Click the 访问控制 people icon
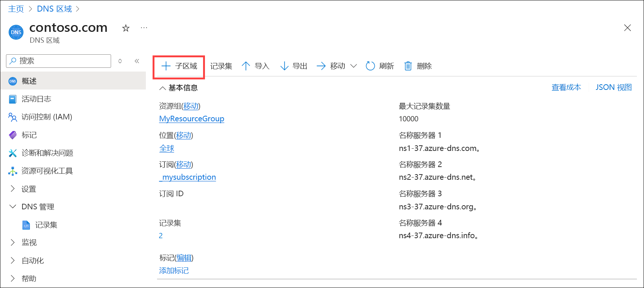Viewport: 644px width, 288px height. (13, 117)
